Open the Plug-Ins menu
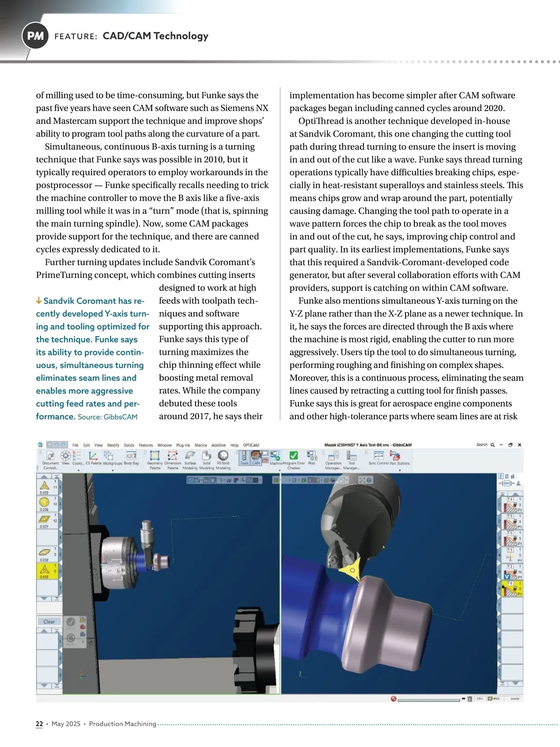This screenshot has height=747, width=560. [183, 445]
